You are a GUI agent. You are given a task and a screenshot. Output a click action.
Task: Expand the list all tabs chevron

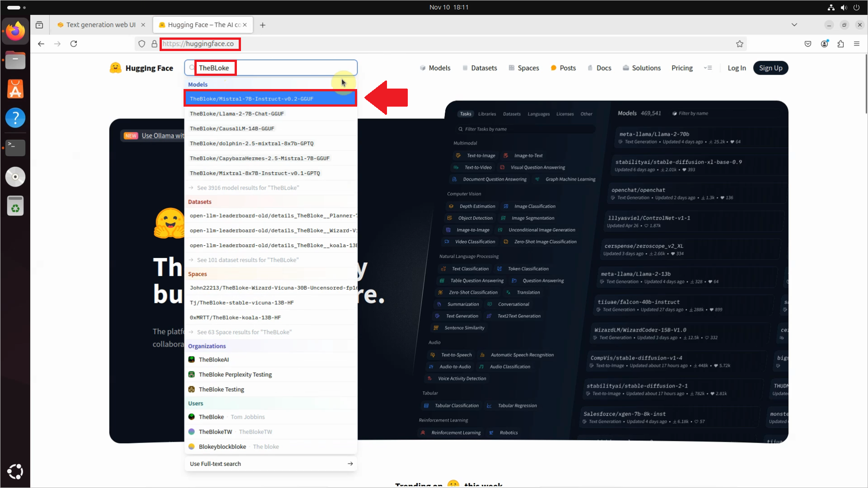point(794,25)
